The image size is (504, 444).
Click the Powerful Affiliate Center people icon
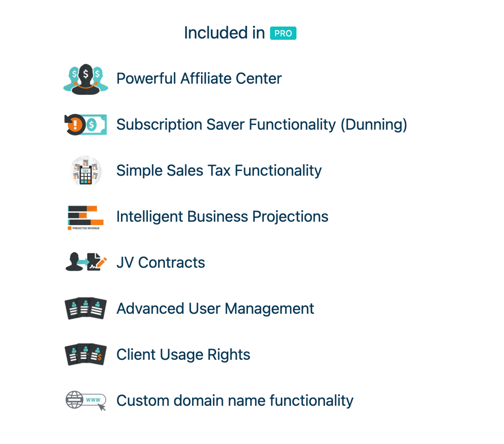coord(86,79)
